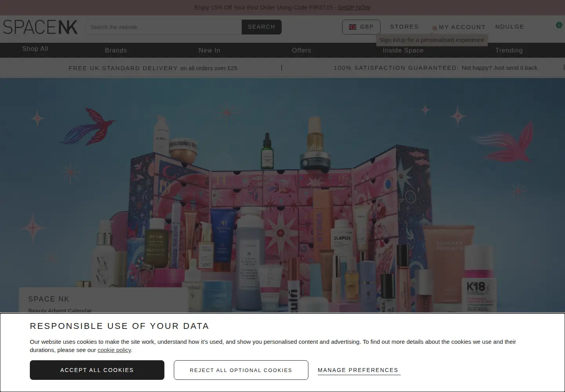
Task: Follow the SHOP NOW promo link
Action: point(354,7)
